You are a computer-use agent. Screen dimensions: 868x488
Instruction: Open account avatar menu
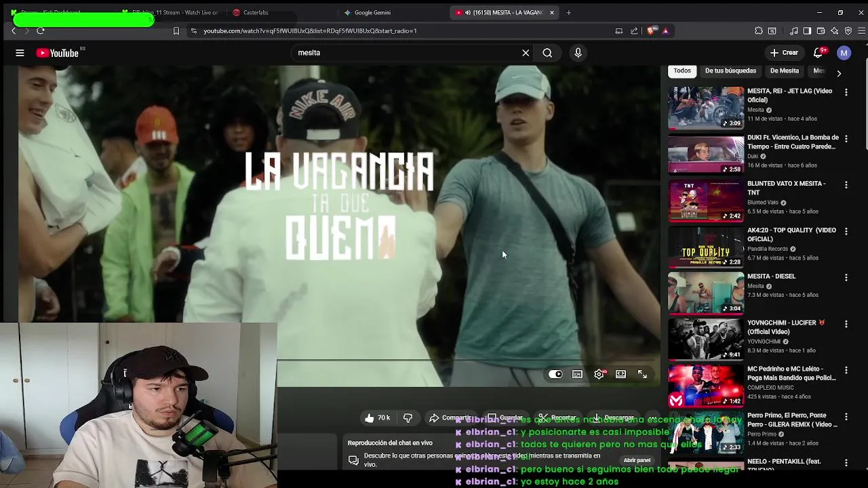pos(844,53)
